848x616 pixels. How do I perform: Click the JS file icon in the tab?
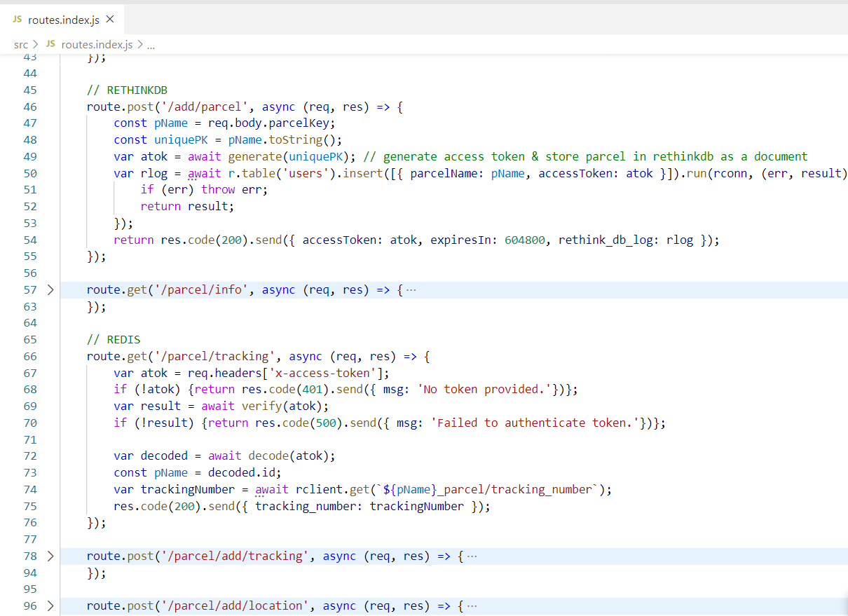[17, 20]
